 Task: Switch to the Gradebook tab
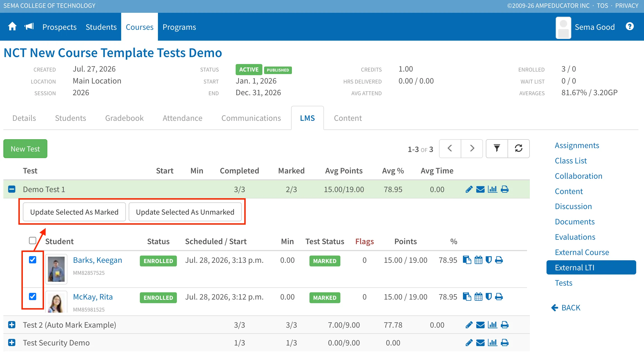point(124,118)
